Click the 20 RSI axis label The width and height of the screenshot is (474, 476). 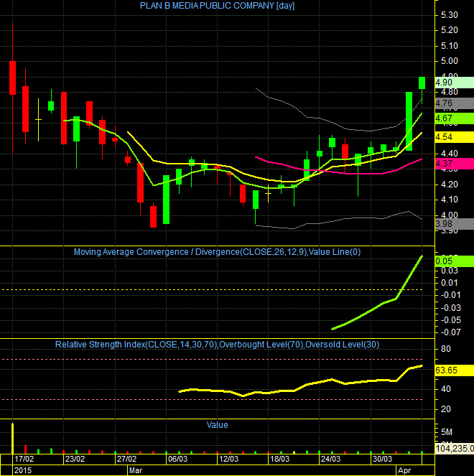(446, 409)
